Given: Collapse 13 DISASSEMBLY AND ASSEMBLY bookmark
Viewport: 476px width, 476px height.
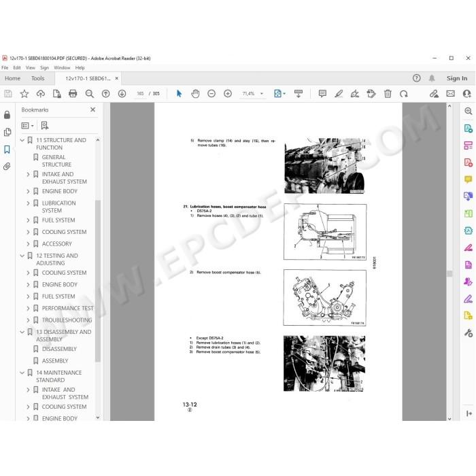Looking at the screenshot, I should click(x=22, y=332).
